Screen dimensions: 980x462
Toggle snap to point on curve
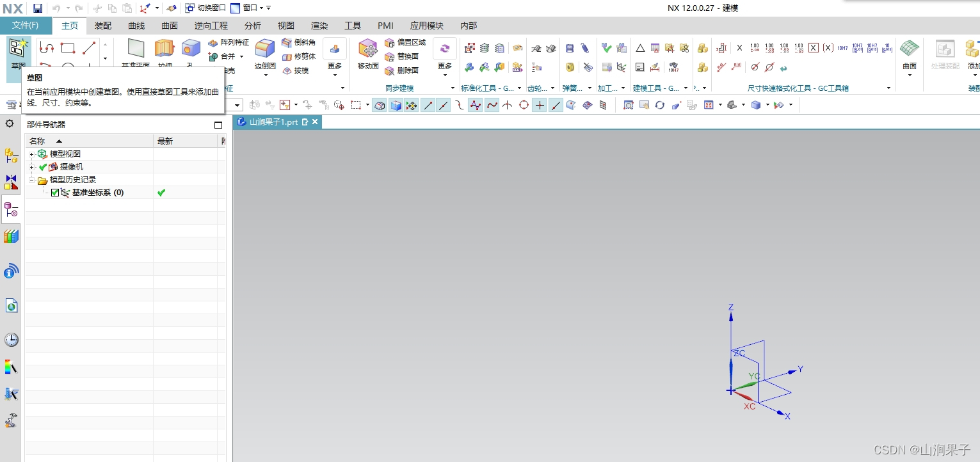coord(556,105)
